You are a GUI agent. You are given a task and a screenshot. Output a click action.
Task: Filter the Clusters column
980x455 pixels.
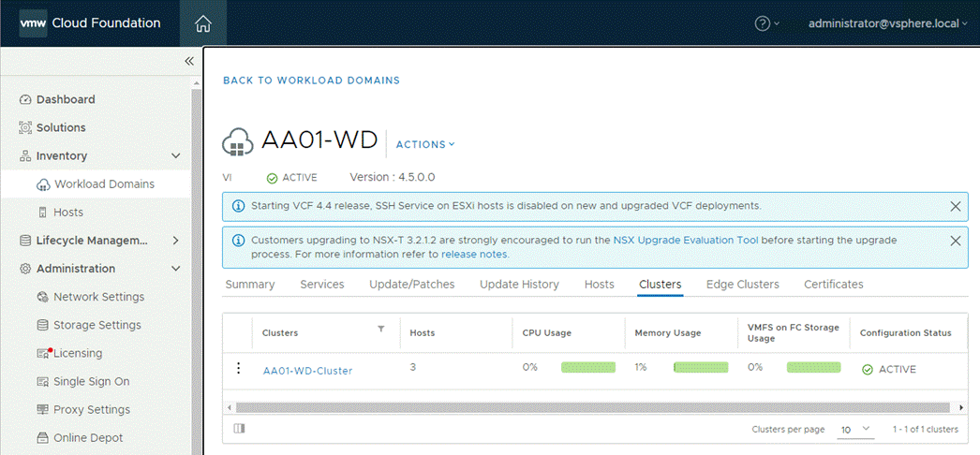[380, 330]
